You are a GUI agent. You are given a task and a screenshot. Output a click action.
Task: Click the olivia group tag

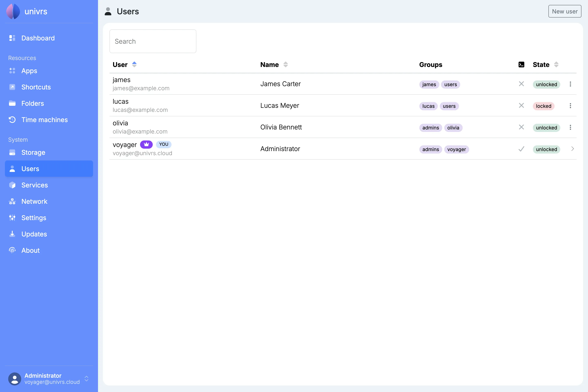[x=453, y=128]
